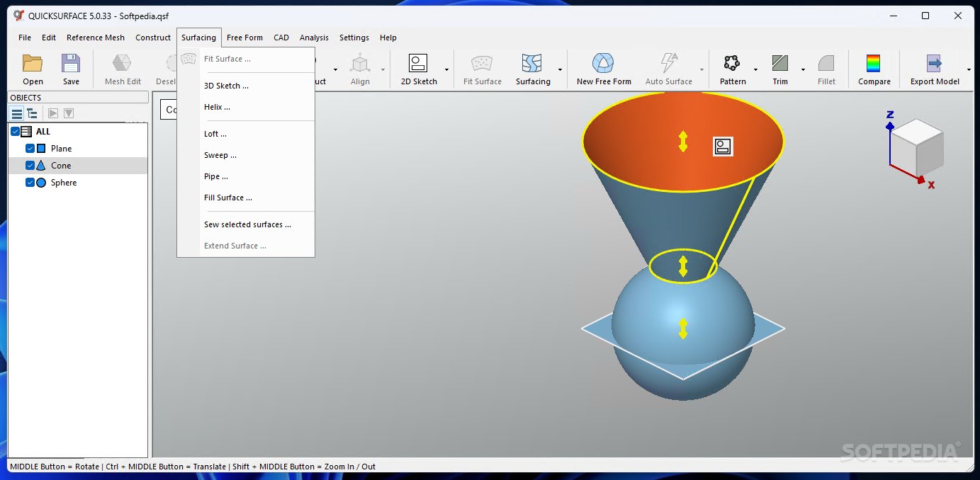This screenshot has height=480, width=980.
Task: Click the QUICKSURFACE app icon in title bar
Action: click(18, 16)
